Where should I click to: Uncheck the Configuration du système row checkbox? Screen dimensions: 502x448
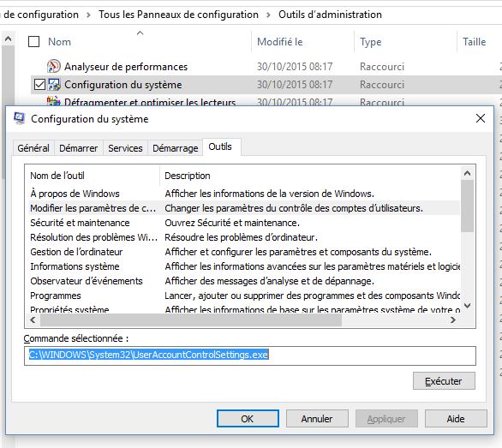point(39,85)
